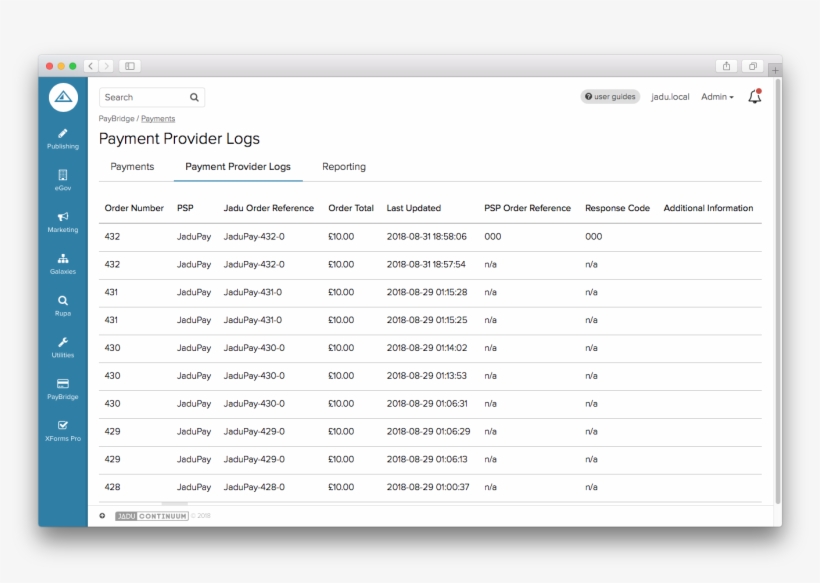The width and height of the screenshot is (820, 583).
Task: Open the XForms Pro section
Action: 63,431
